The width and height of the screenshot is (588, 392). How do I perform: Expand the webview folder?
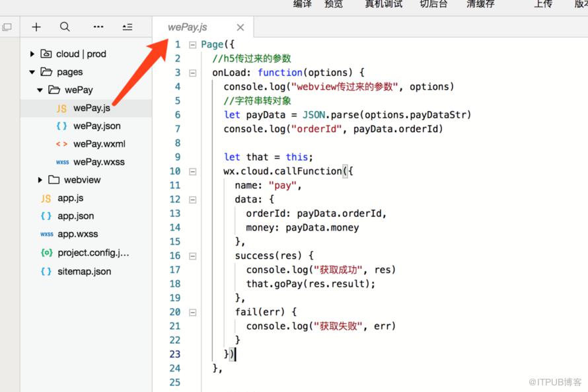click(x=40, y=180)
